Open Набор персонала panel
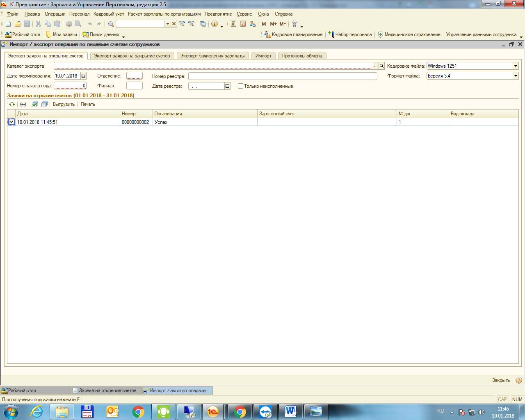This screenshot has width=525, height=420. (x=350, y=34)
